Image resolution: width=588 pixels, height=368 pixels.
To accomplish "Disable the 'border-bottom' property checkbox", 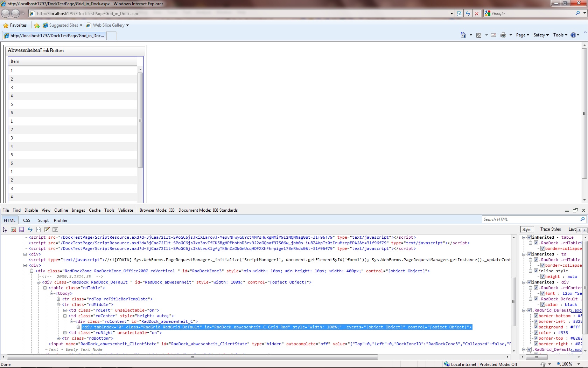I will (x=536, y=316).
